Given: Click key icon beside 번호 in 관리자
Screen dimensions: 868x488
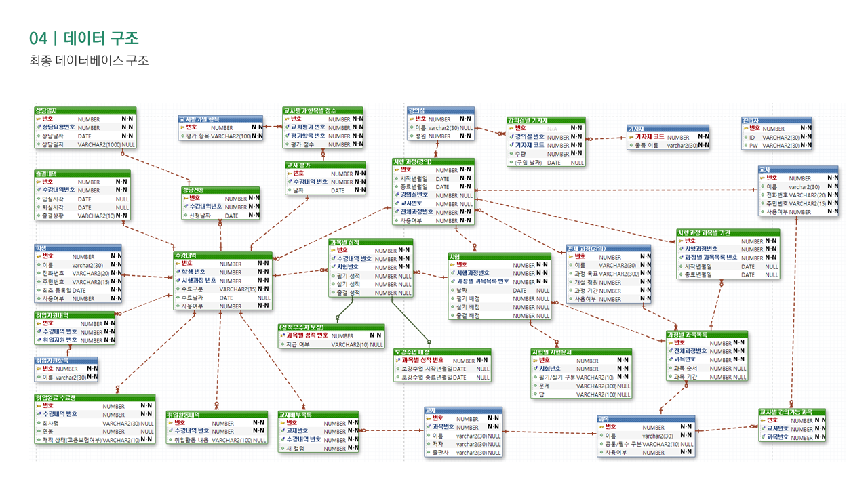Looking at the screenshot, I should 745,129.
